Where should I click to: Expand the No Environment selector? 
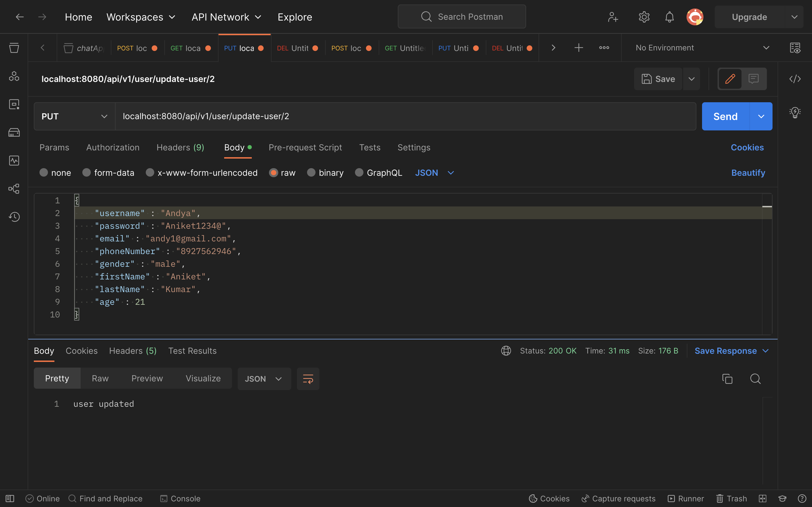700,48
